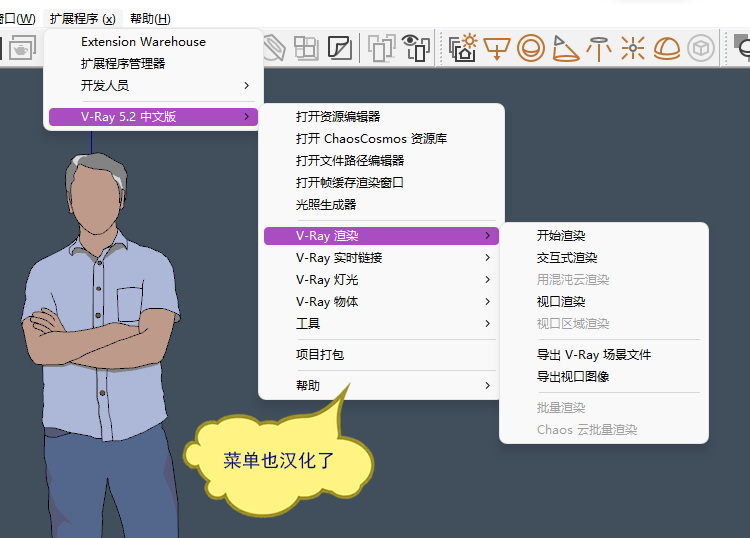Click 视口区域渲染 in render submenu
This screenshot has width=750, height=538.
pyautogui.click(x=604, y=324)
